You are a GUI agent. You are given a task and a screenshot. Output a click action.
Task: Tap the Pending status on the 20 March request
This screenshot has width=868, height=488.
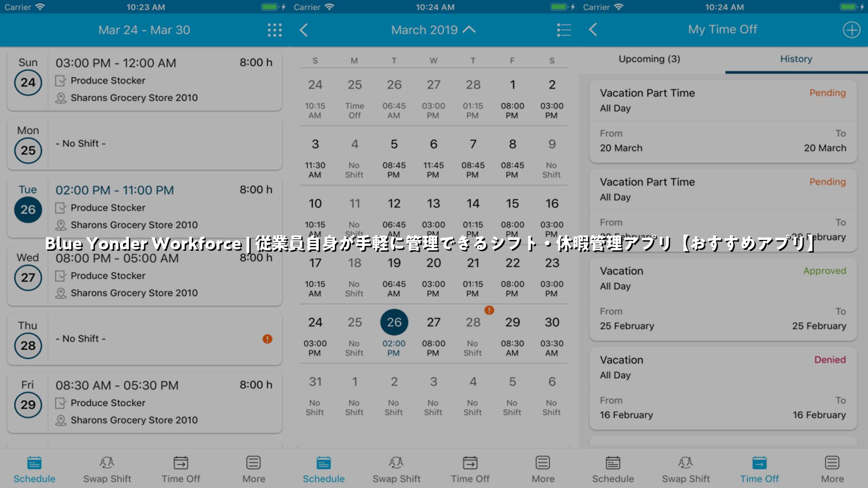tap(827, 93)
